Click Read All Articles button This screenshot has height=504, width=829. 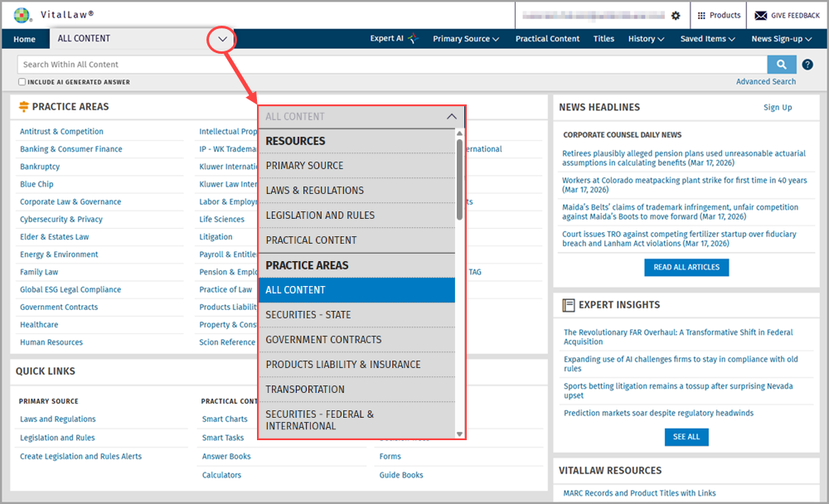point(686,267)
